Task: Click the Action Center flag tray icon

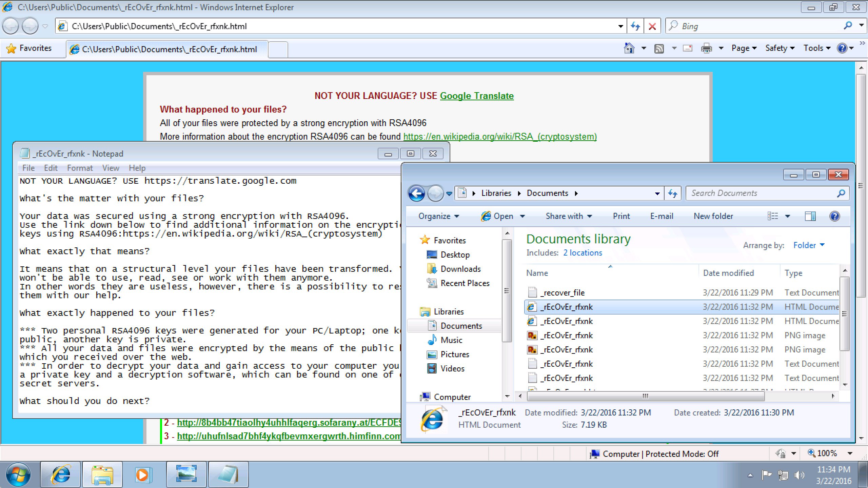Action: [766, 475]
